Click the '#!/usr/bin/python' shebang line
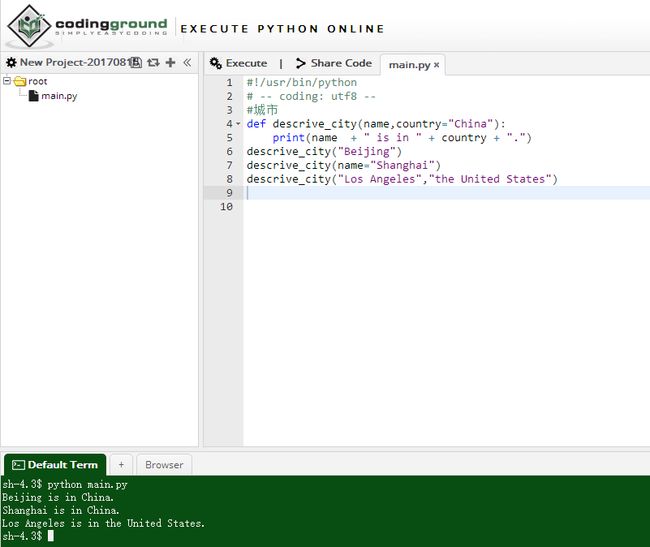The width and height of the screenshot is (650, 547). [x=301, y=82]
